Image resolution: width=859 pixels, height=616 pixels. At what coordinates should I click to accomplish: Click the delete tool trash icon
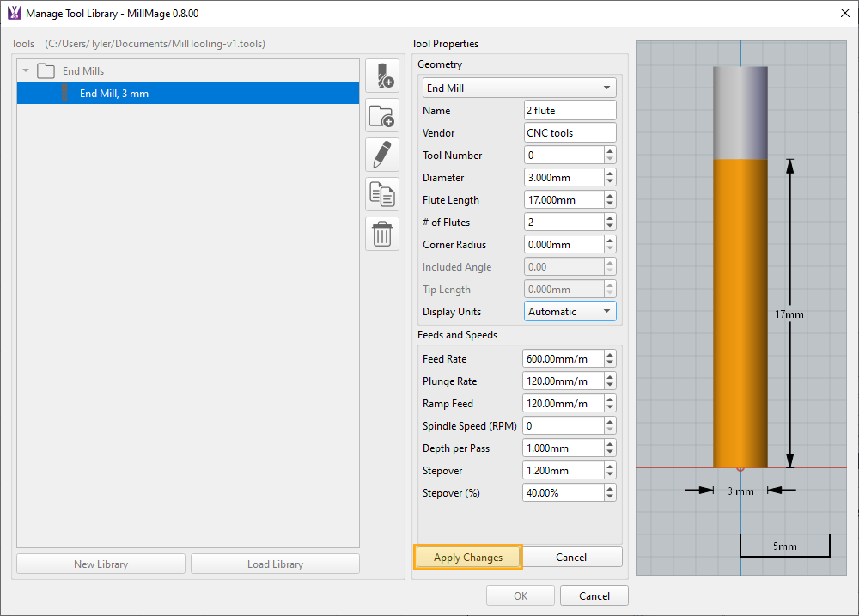click(x=382, y=234)
